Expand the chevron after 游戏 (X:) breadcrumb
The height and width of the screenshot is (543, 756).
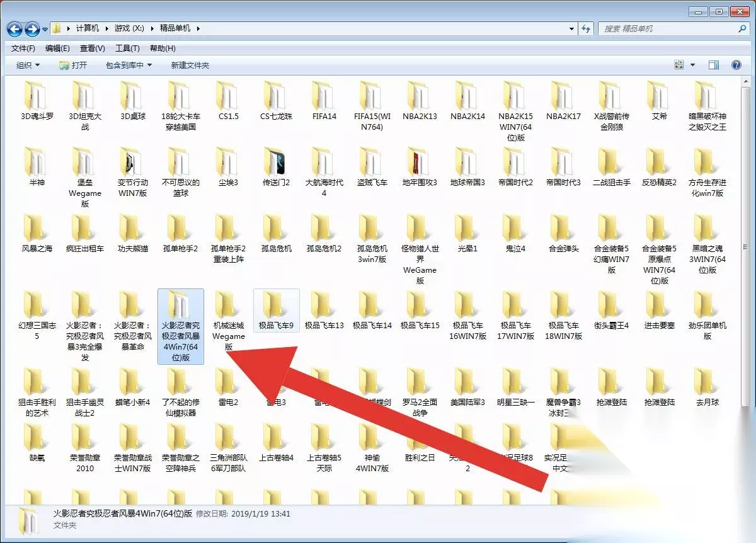(152, 28)
